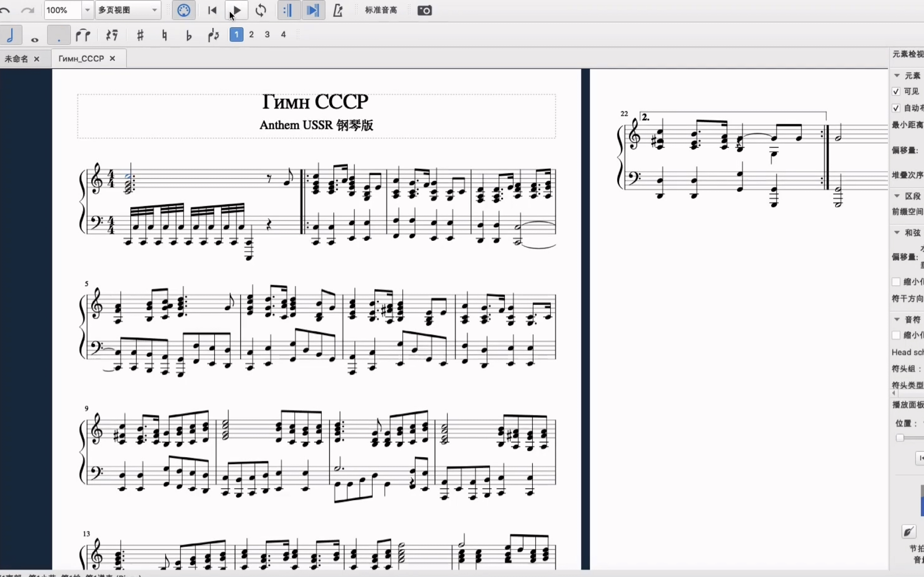This screenshot has width=924, height=577.
Task: Toggle the 自动 auto placement checkbox
Action: coord(896,108)
